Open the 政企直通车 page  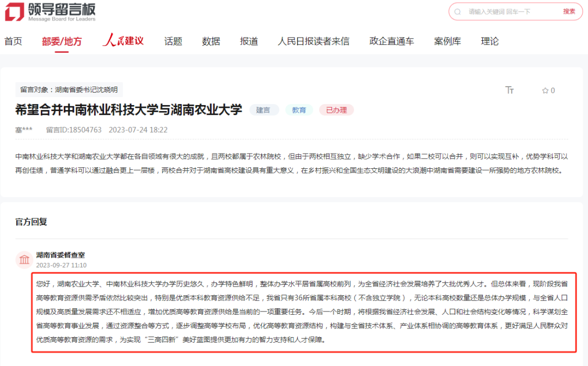click(x=392, y=41)
